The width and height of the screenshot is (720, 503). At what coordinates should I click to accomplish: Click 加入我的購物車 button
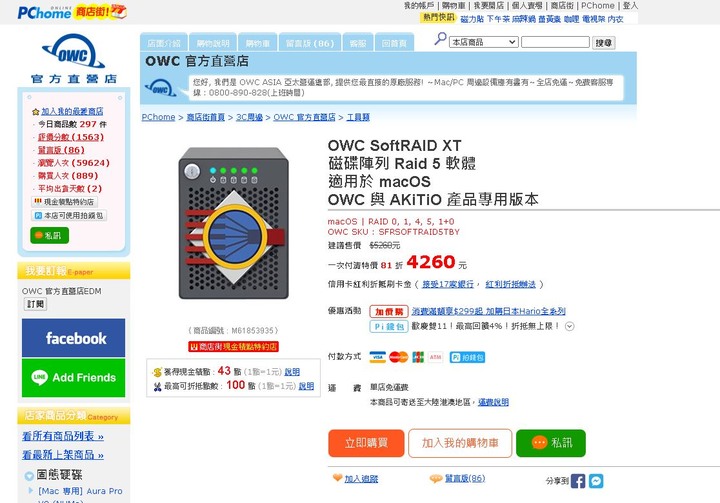[x=460, y=443]
